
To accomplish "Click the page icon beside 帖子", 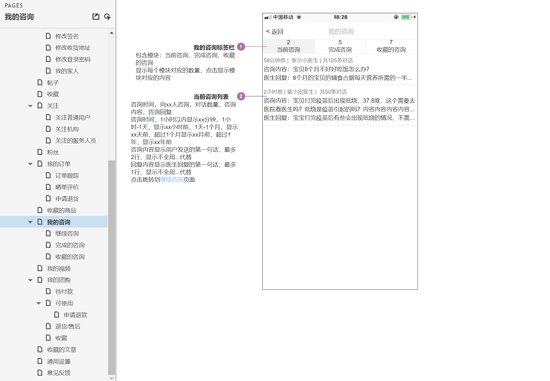I will 40,82.
